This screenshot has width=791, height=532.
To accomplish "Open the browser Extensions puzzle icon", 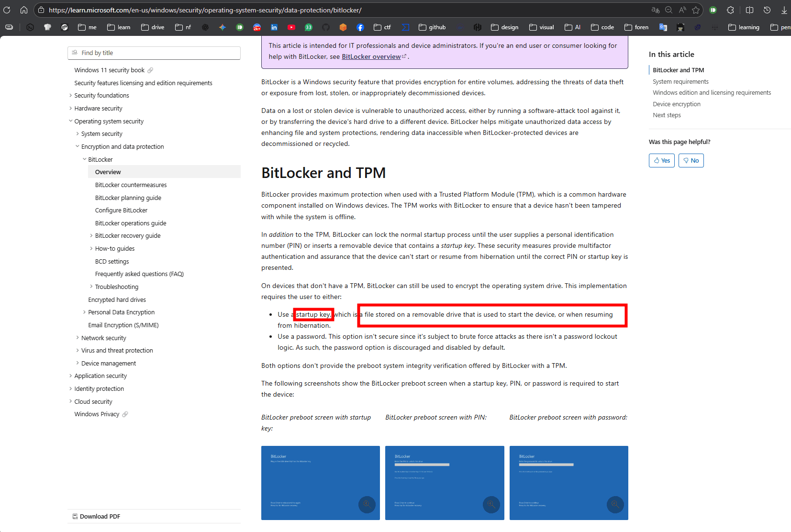I will 730,10.
